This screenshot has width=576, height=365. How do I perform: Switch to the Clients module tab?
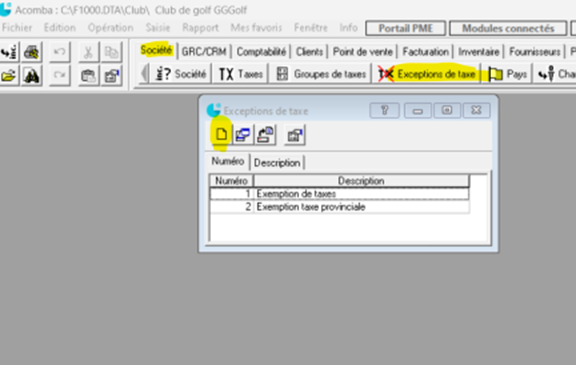(x=309, y=52)
